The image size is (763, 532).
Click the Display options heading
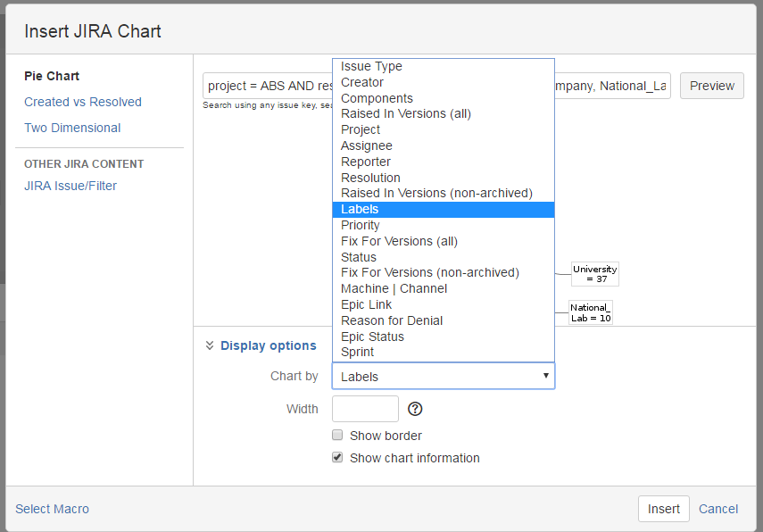tap(268, 345)
